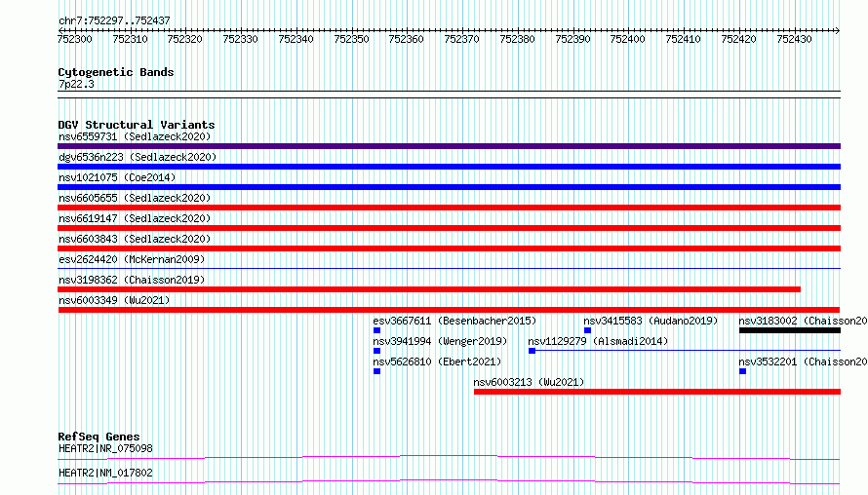This screenshot has width=868, height=495.
Task: Open the nsv1129279 (Alsmadi2014) label
Action: (598, 341)
